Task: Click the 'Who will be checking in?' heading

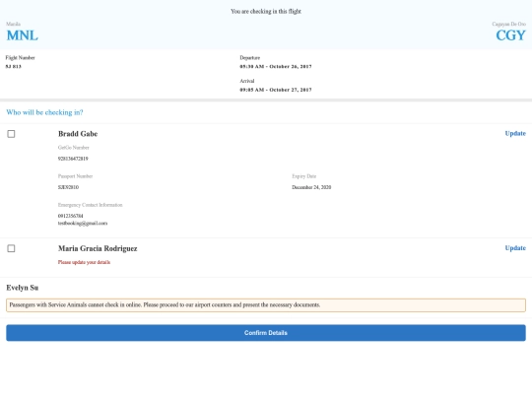Action: pyautogui.click(x=44, y=112)
